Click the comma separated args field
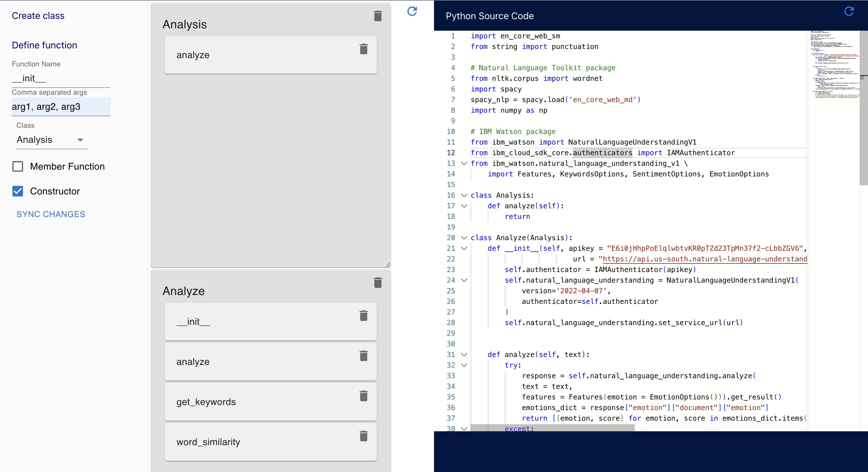The image size is (868, 472). pos(61,107)
